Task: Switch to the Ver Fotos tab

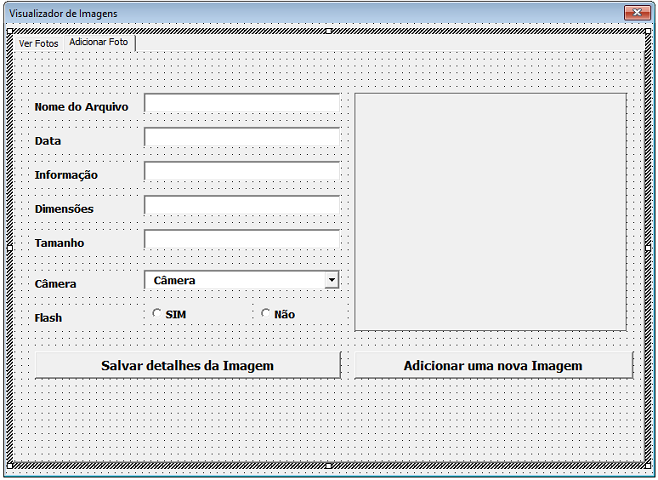Action: (x=38, y=44)
